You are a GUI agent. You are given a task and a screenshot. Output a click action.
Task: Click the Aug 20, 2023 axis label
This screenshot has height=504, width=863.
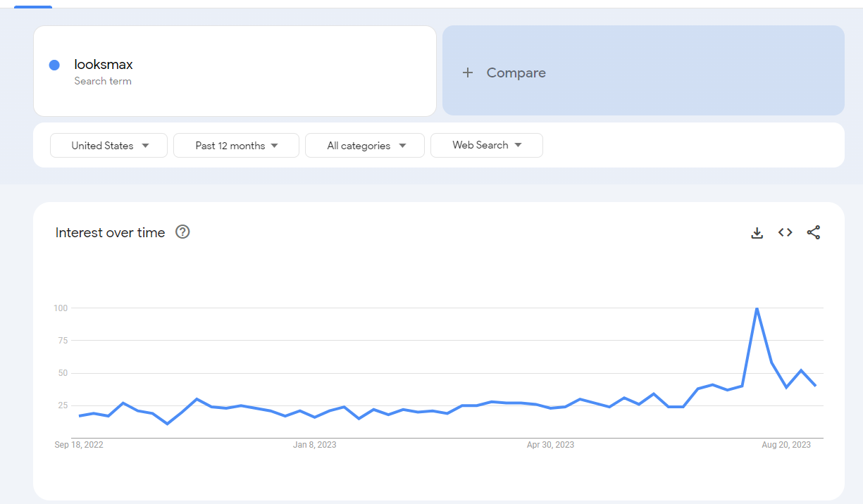786,445
